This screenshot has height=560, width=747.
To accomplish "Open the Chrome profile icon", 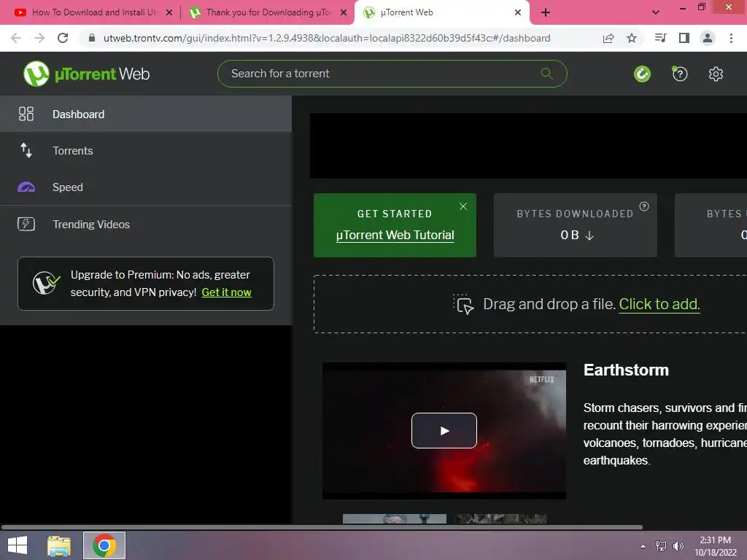I will [708, 38].
